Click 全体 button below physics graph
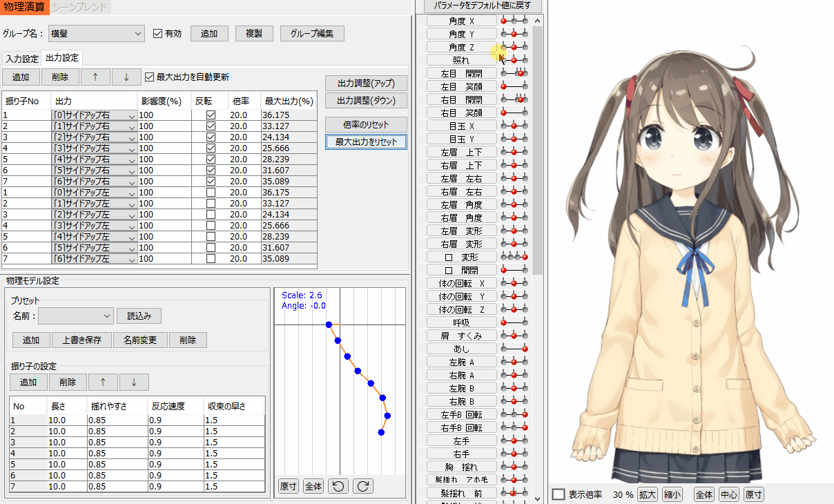Image resolution: width=834 pixels, height=504 pixels. pyautogui.click(x=313, y=486)
